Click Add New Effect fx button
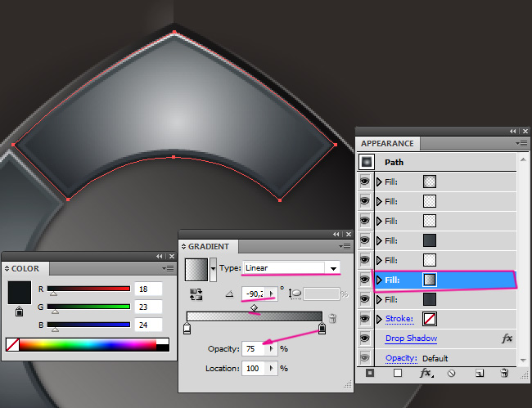 point(426,373)
